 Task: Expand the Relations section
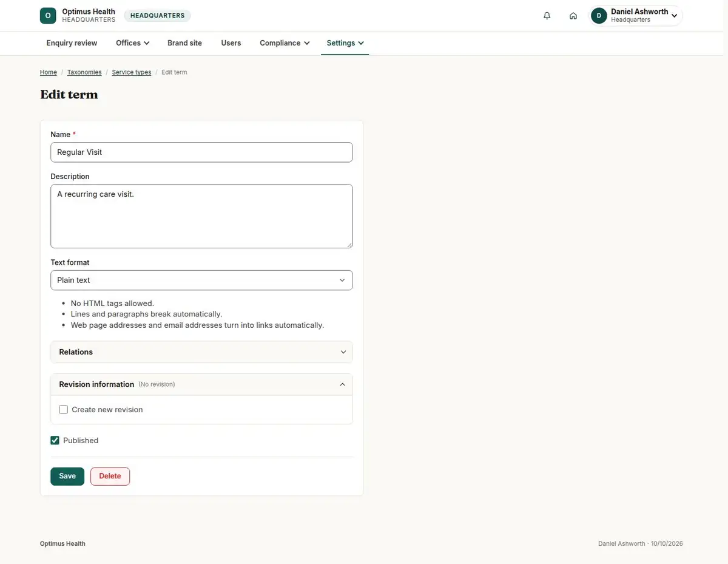tap(201, 352)
